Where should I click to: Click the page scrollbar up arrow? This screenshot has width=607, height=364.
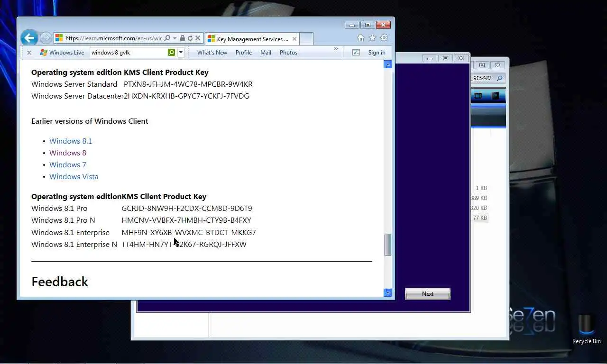(388, 64)
